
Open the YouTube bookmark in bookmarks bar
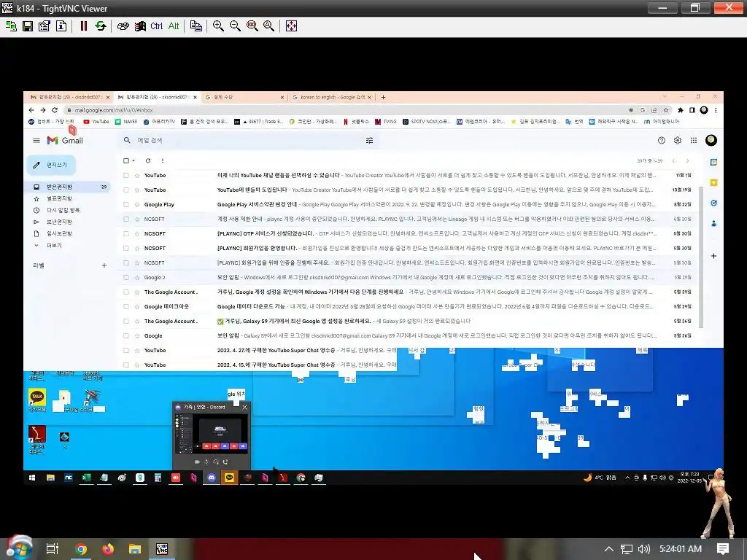tap(96, 122)
